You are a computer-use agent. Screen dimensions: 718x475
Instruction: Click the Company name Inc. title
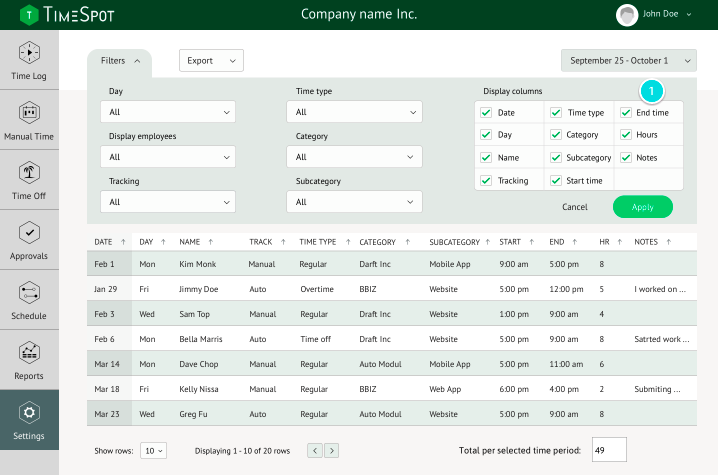(359, 14)
